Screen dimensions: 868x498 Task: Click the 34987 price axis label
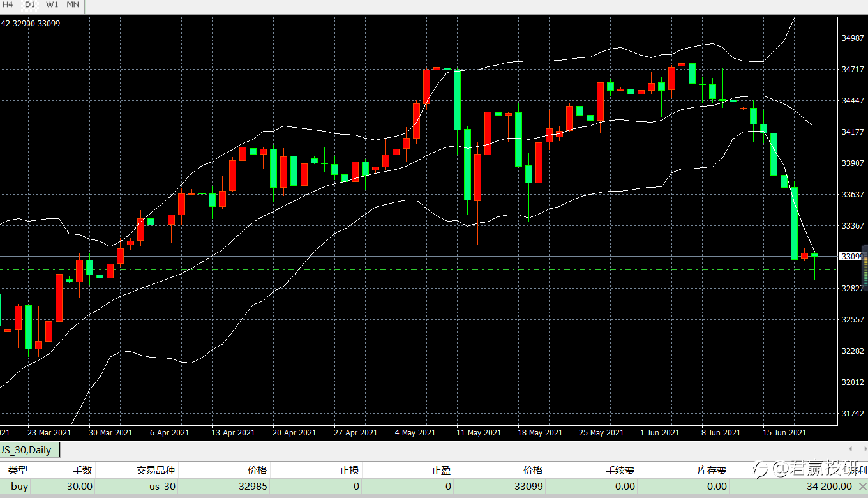tap(853, 38)
